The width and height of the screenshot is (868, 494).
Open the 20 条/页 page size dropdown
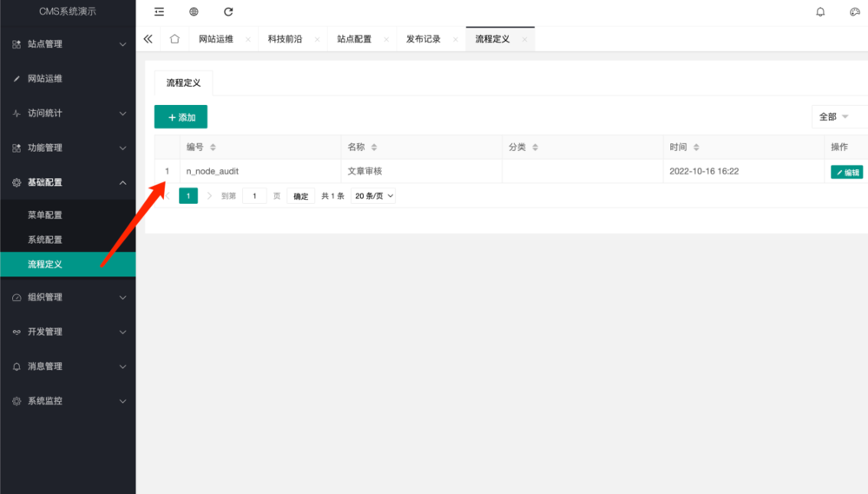(374, 196)
